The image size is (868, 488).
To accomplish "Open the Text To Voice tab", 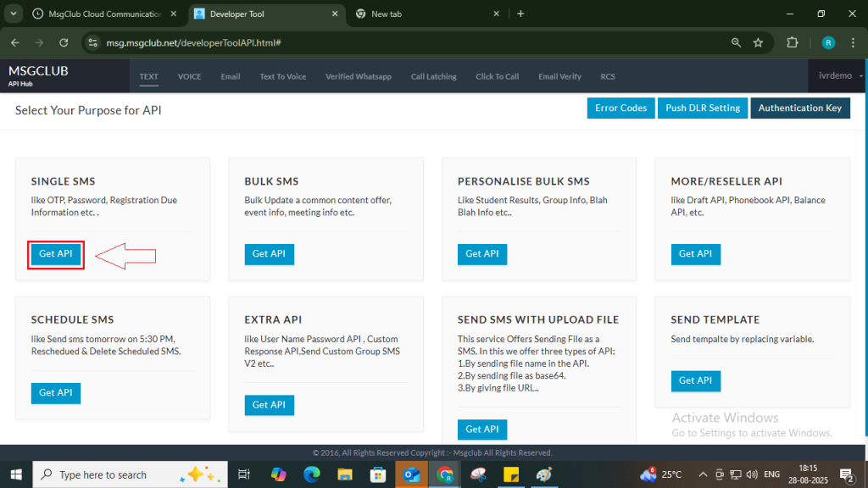I will 283,77.
